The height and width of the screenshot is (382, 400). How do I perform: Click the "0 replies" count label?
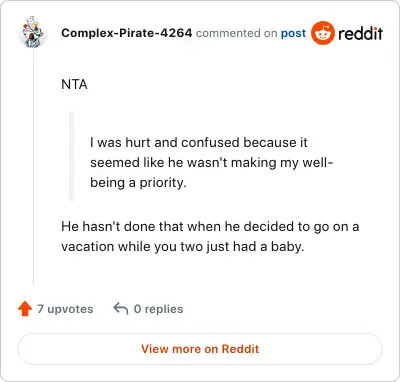158,309
